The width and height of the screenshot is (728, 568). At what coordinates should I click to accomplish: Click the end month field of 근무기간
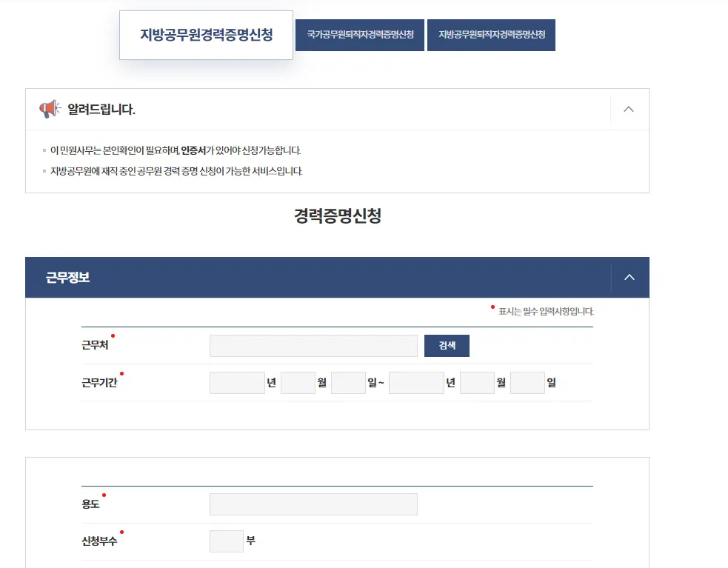tap(477, 382)
